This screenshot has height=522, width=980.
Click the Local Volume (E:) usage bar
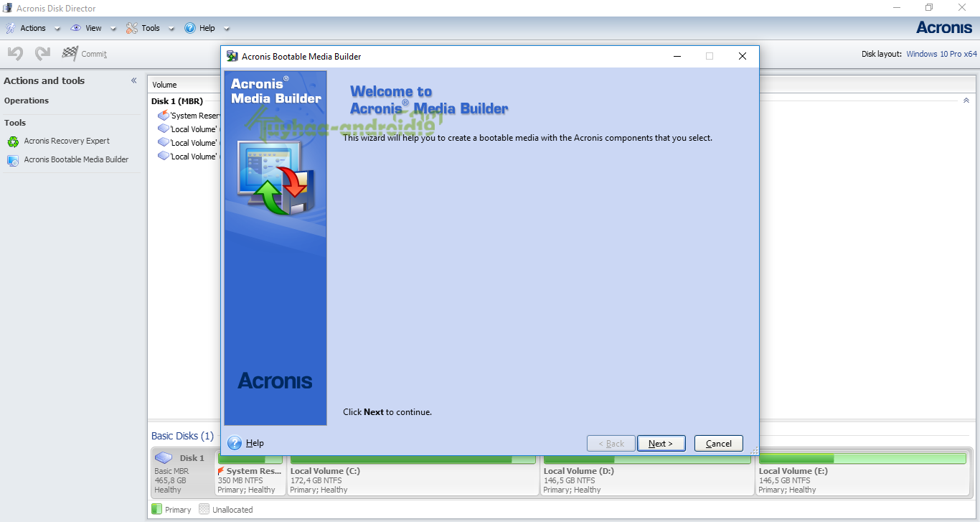click(862, 459)
